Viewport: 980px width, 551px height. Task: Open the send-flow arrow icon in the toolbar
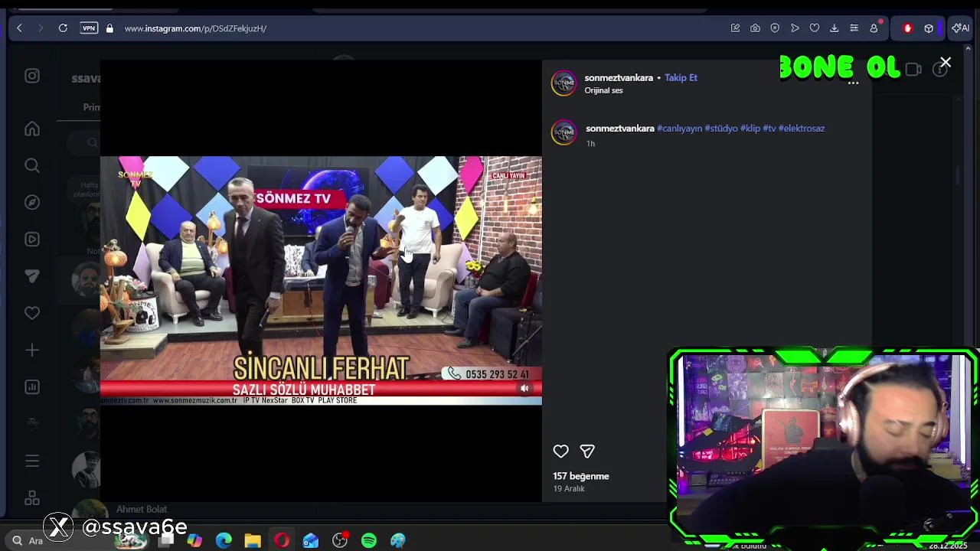(x=795, y=28)
